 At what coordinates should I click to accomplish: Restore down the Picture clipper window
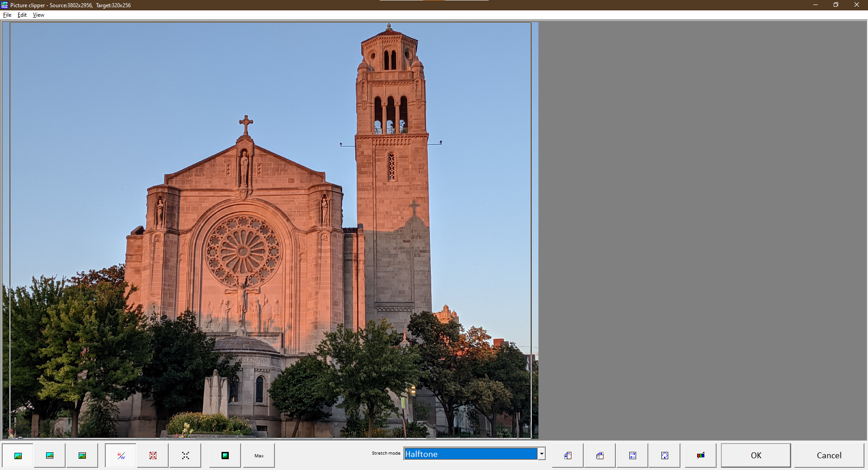(x=836, y=5)
